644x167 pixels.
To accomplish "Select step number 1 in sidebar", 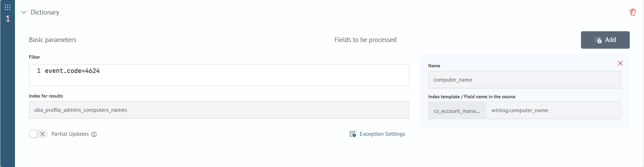I will point(8,19).
